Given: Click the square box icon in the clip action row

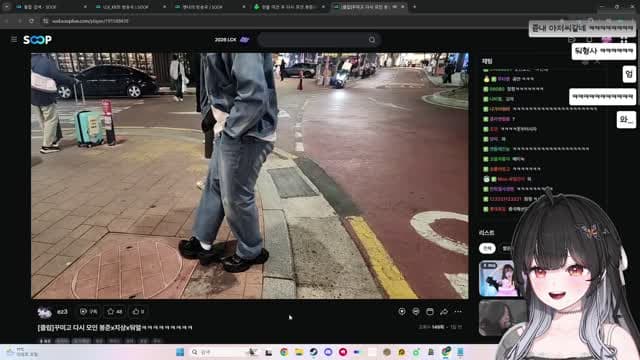Looking at the screenshot, I should tap(430, 311).
